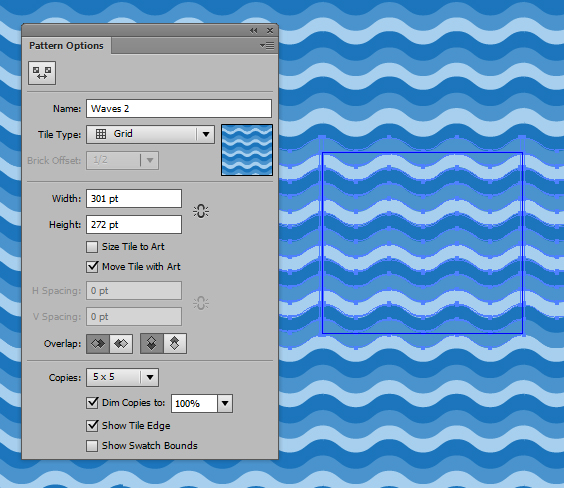Click the Name field containing Waves 2
The image size is (564, 488).
click(x=179, y=109)
